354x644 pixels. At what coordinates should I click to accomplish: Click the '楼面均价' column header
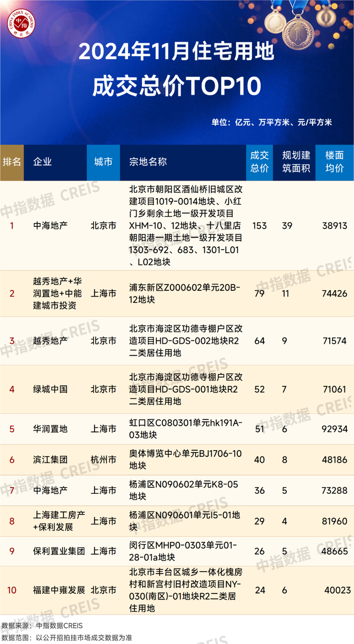pyautogui.click(x=334, y=162)
